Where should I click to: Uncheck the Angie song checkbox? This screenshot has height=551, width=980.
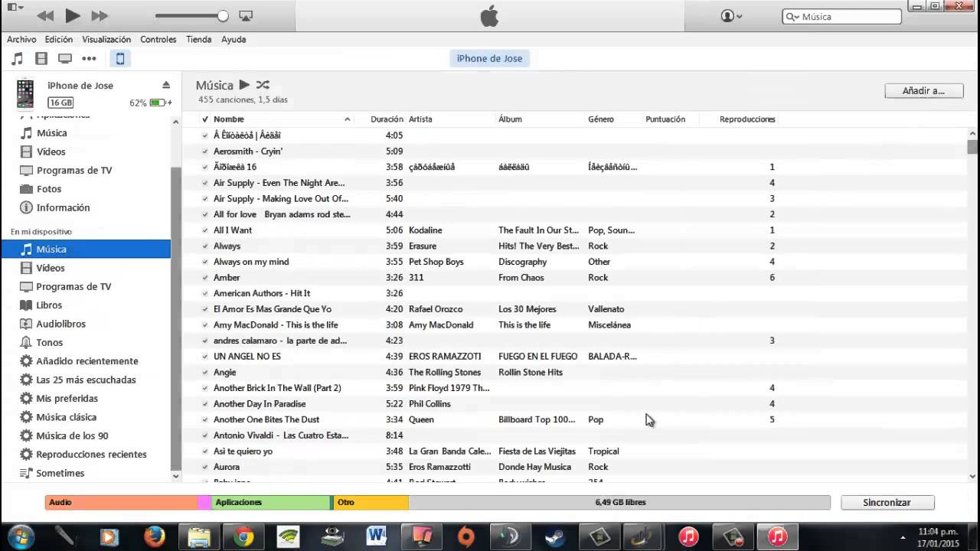click(x=204, y=373)
